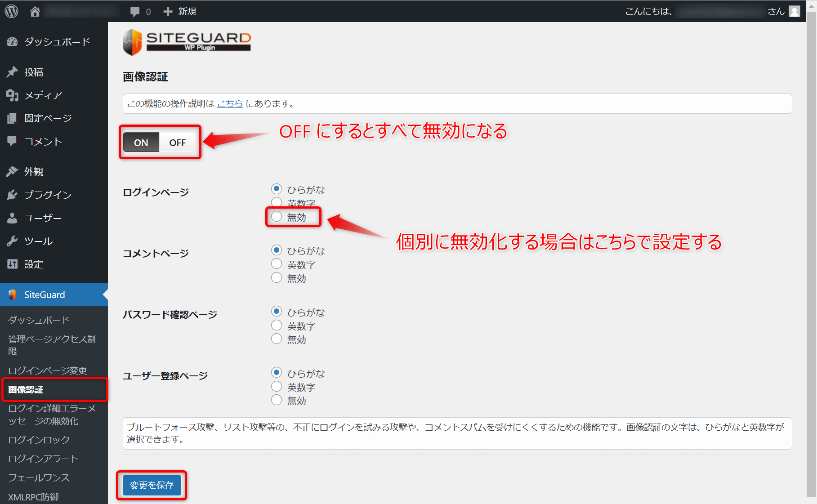
Task: Click the ユーザー person icon
Action: [x=12, y=218]
